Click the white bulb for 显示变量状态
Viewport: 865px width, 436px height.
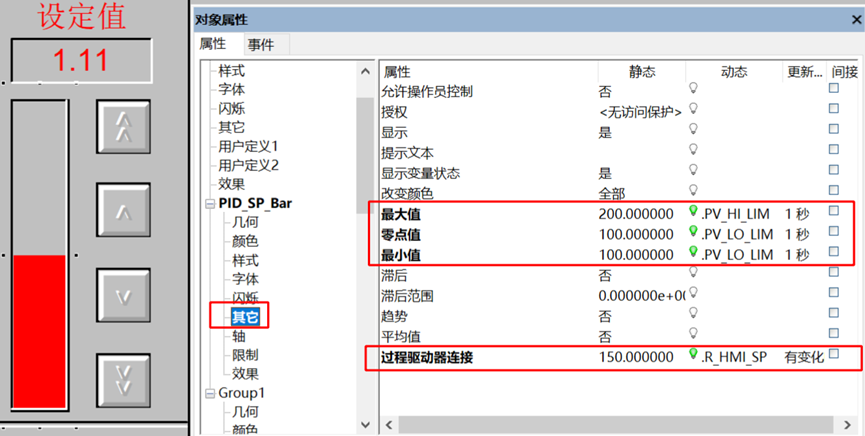coord(693,170)
